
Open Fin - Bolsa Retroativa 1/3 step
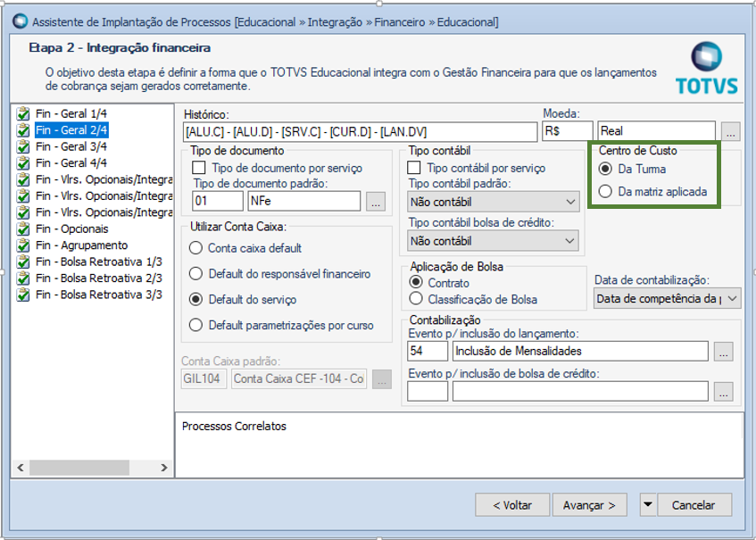(99, 262)
